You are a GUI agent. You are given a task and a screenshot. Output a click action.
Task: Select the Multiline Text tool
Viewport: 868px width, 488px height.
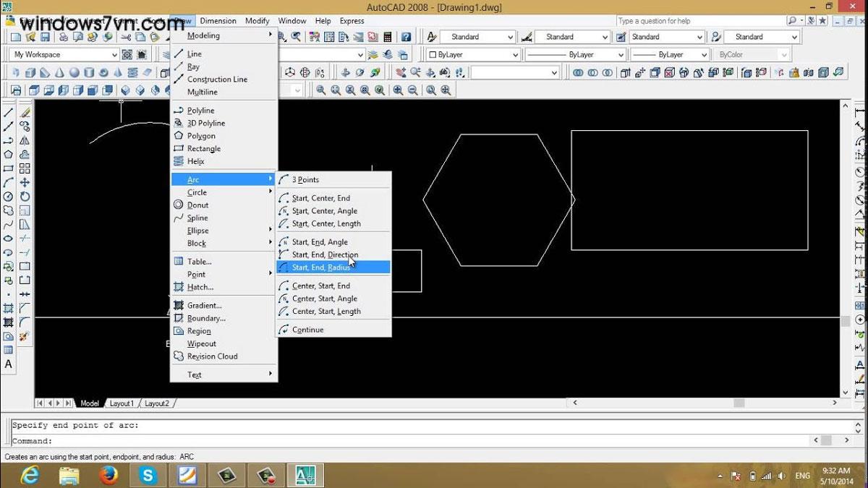(x=9, y=364)
